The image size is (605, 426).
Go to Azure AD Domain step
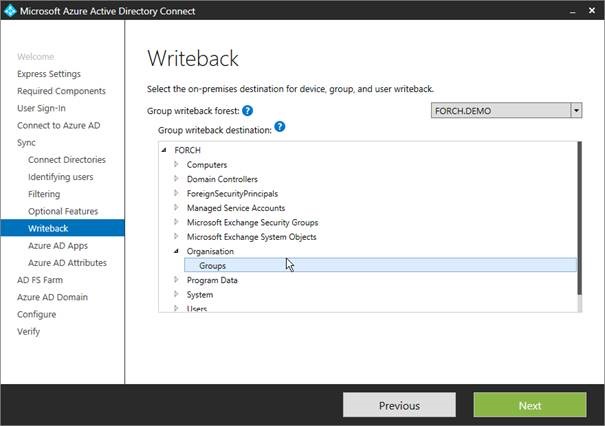click(x=52, y=297)
